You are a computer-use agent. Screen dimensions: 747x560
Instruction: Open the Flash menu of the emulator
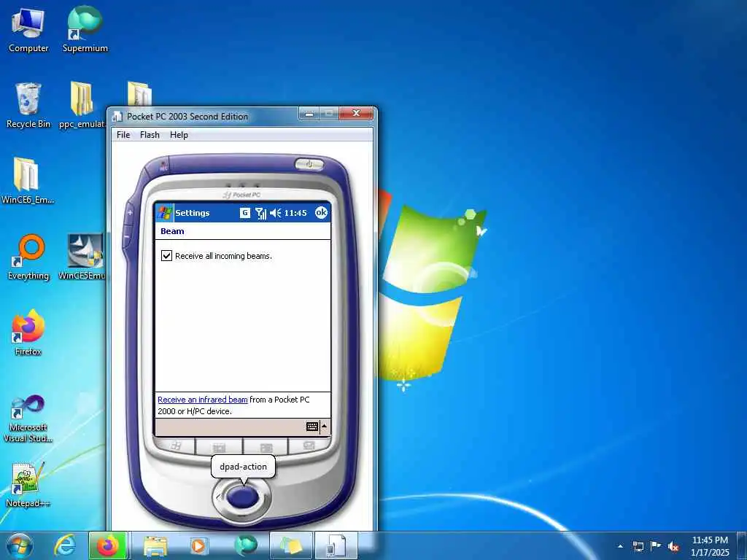coord(150,135)
